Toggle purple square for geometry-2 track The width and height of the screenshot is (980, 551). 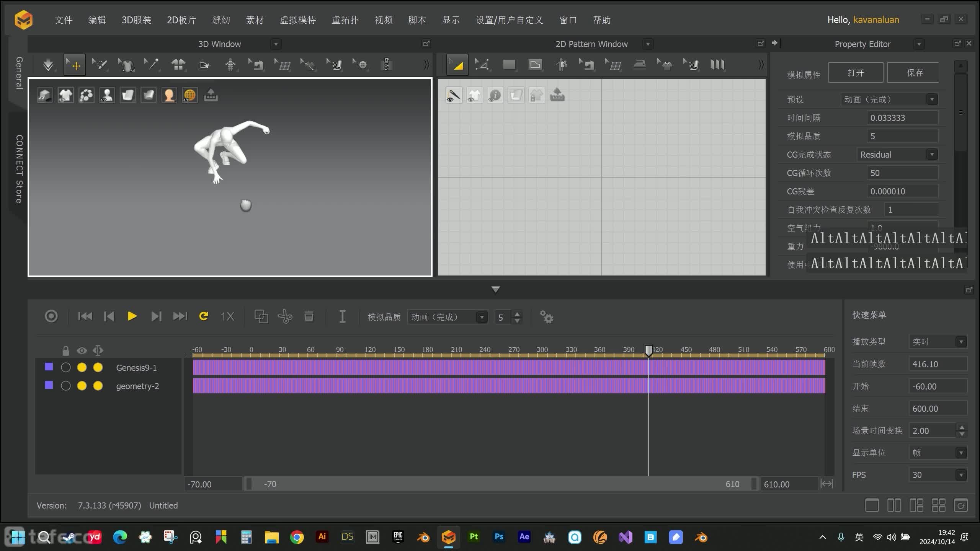49,385
